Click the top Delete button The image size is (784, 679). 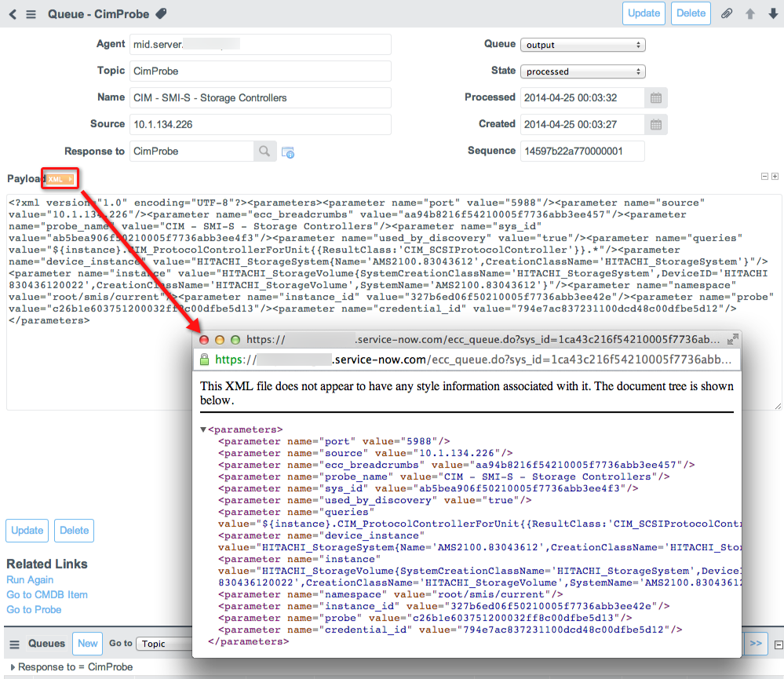691,13
